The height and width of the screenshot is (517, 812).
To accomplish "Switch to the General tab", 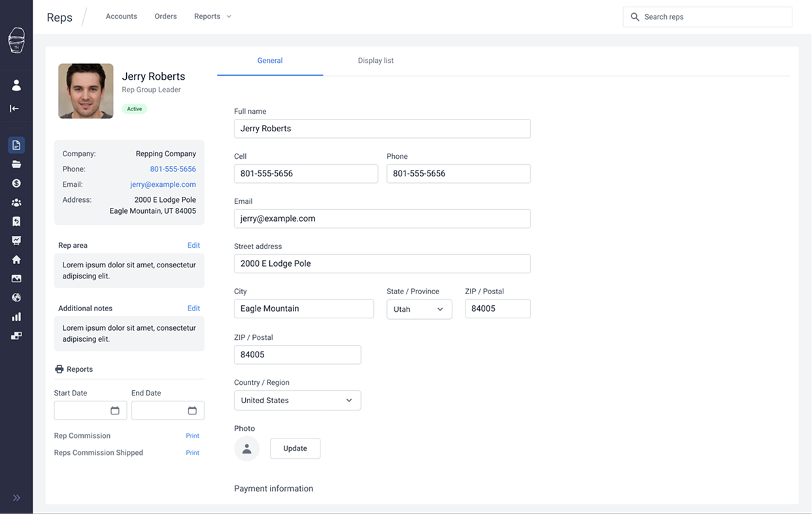I will coord(270,61).
